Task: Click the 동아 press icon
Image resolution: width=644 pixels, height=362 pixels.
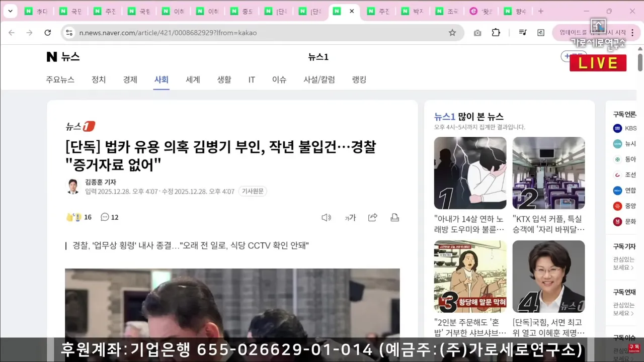Action: coord(617,159)
